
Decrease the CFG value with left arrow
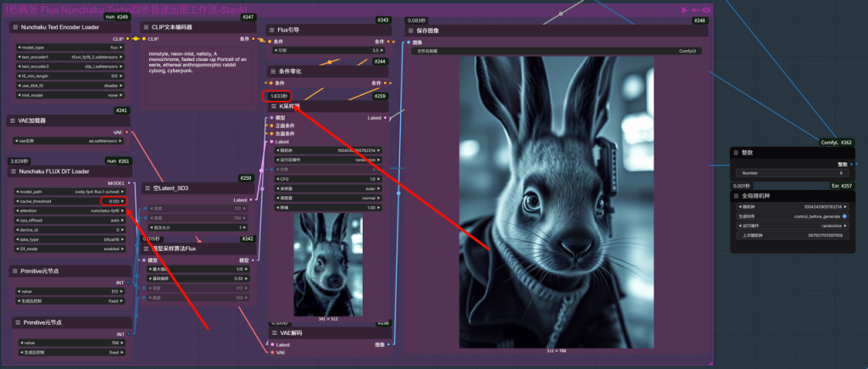click(x=277, y=179)
